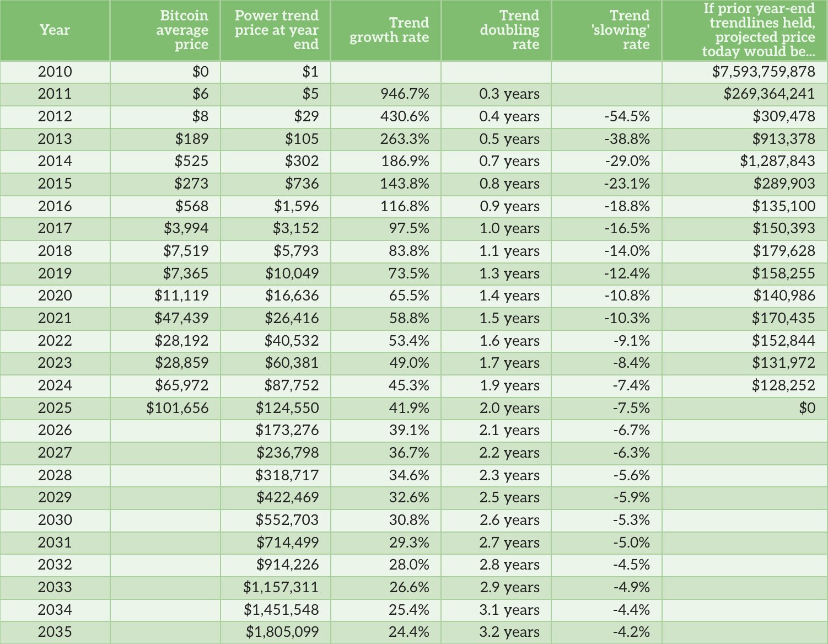Select the 2019 power trend price "$10,049"
The height and width of the screenshot is (644, 828).
[x=292, y=273]
